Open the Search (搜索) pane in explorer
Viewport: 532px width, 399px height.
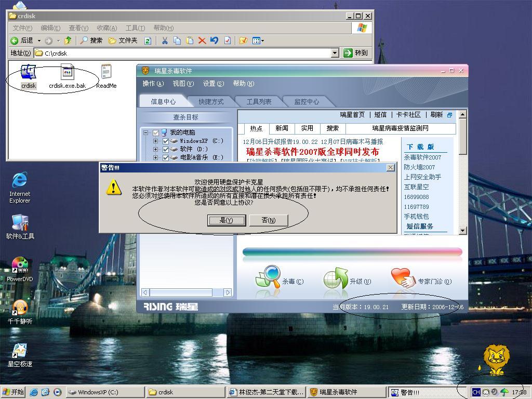91,41
